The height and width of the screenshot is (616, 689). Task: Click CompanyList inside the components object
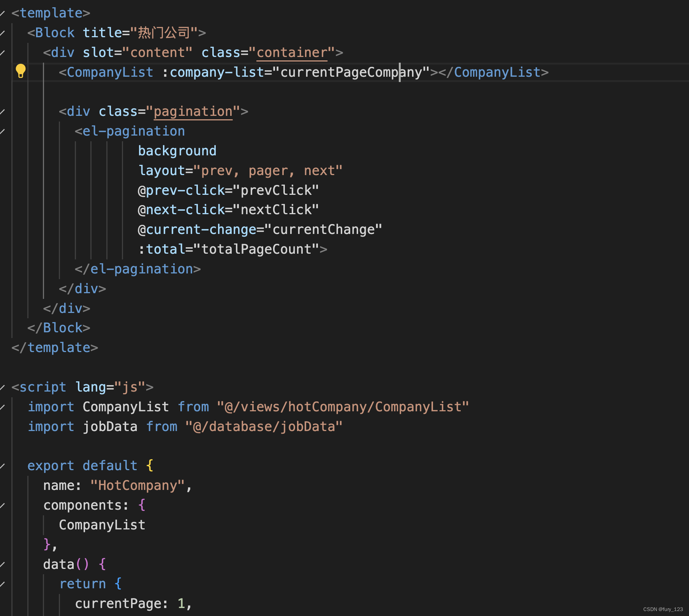102,525
